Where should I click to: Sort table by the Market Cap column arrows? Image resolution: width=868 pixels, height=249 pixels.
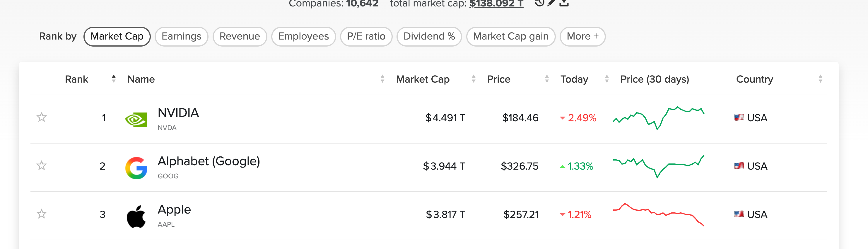tap(474, 79)
